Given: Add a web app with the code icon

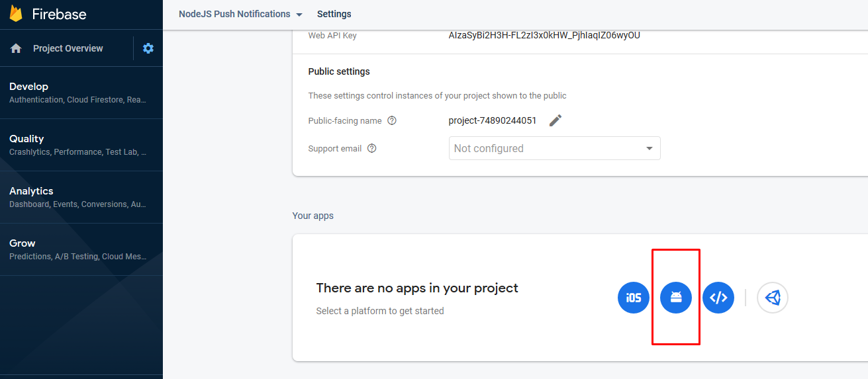Looking at the screenshot, I should click(x=718, y=298).
